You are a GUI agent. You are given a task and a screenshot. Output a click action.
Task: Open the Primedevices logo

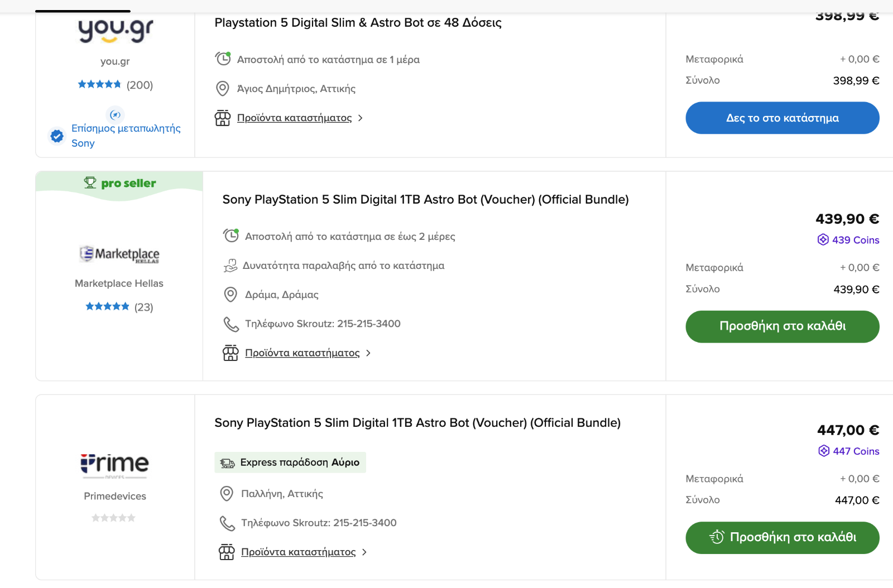tap(115, 465)
